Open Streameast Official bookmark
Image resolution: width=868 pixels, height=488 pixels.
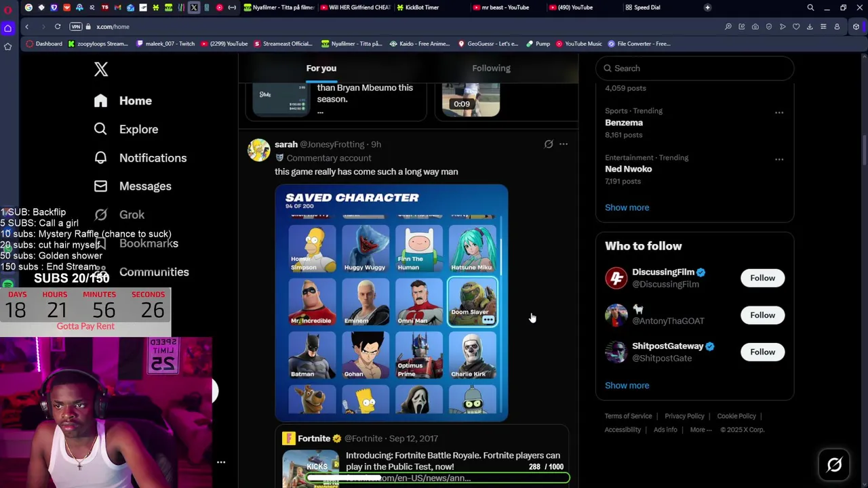click(283, 43)
